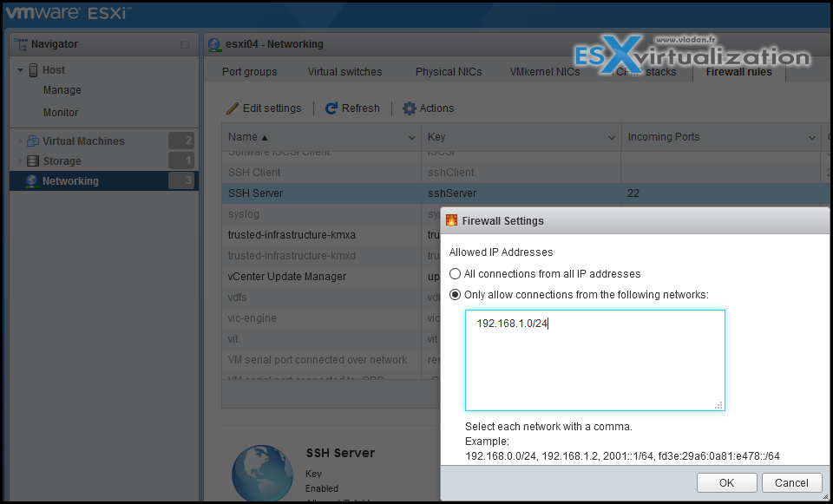Select the vic-engine row
The height and width of the screenshot is (504, 833).
331,318
